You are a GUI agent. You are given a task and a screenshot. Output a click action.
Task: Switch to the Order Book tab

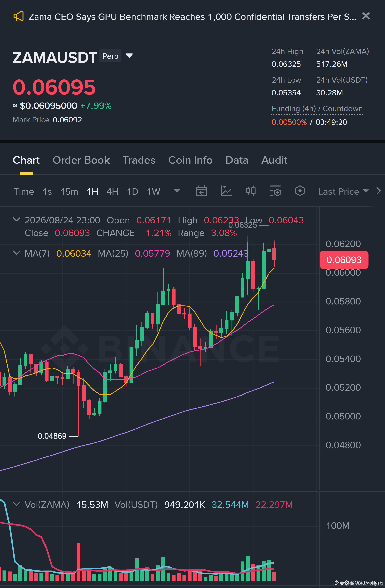(81, 160)
